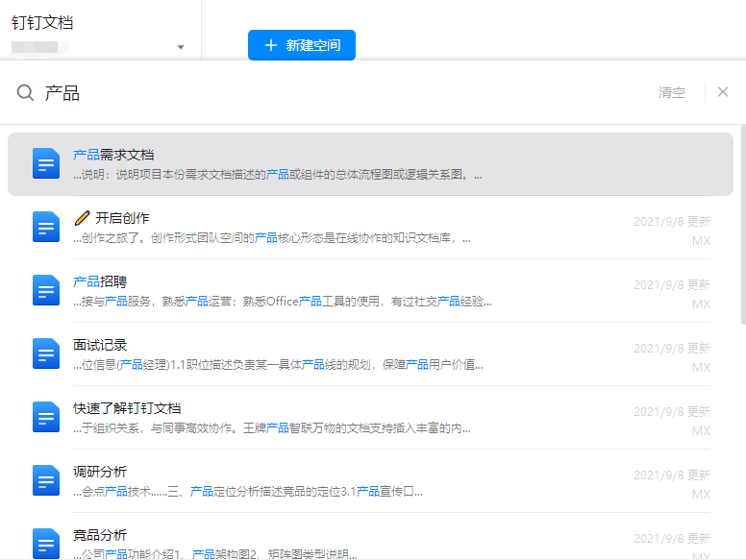Click update date of 快速了解钉钉文档 row
Viewport: 746px width, 560px height.
click(672, 412)
